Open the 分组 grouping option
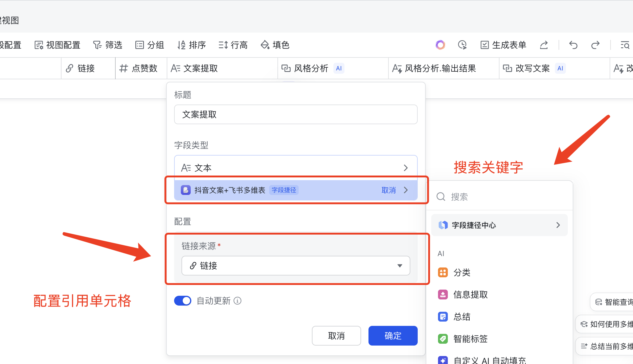Viewport: 633px width, 364px height. click(149, 45)
